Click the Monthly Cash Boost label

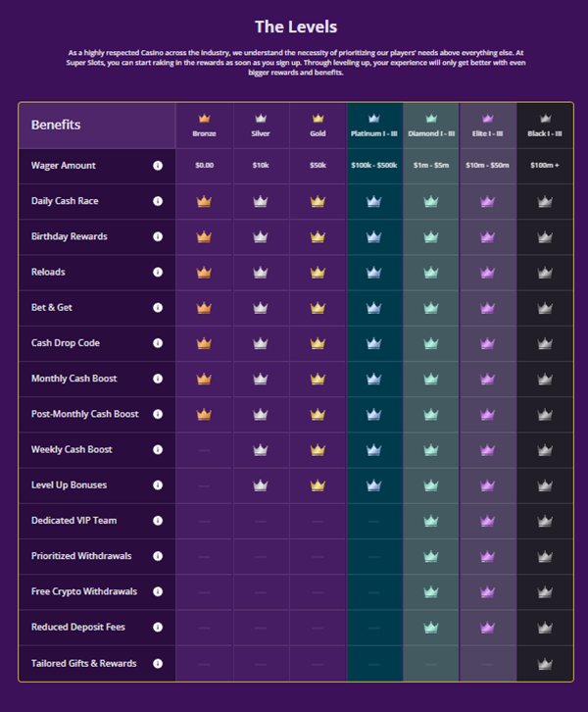pyautogui.click(x=78, y=379)
